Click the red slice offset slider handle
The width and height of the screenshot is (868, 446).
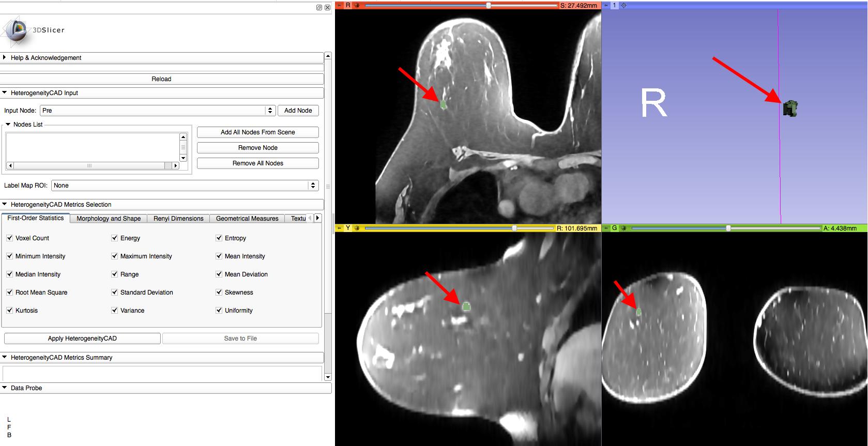pyautogui.click(x=489, y=5)
